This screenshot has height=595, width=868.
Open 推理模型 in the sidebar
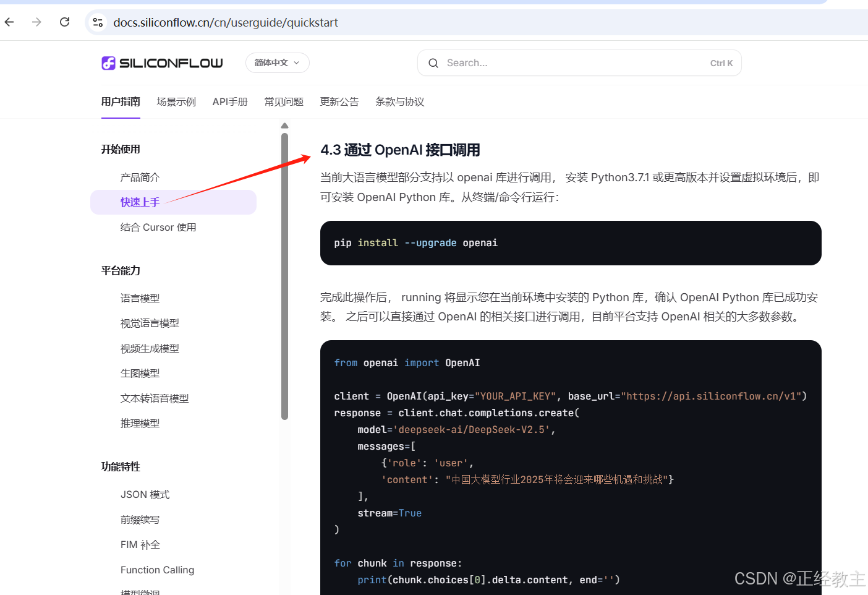140,424
